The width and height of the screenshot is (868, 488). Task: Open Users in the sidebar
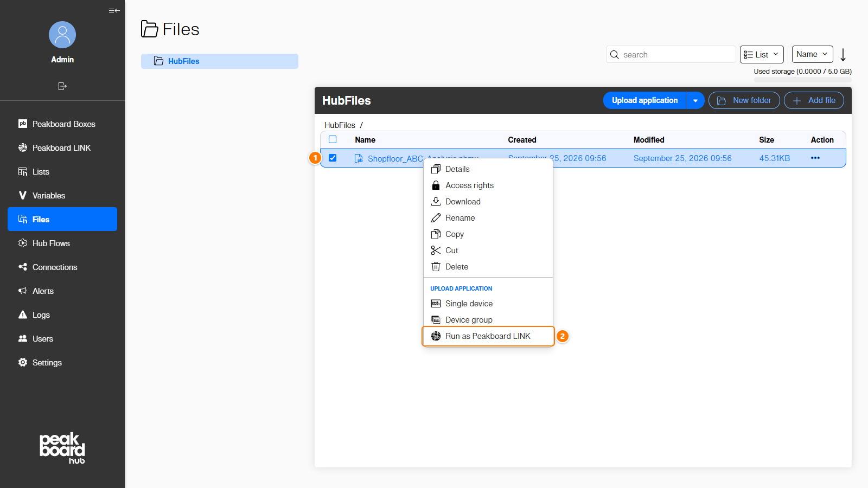(62, 339)
